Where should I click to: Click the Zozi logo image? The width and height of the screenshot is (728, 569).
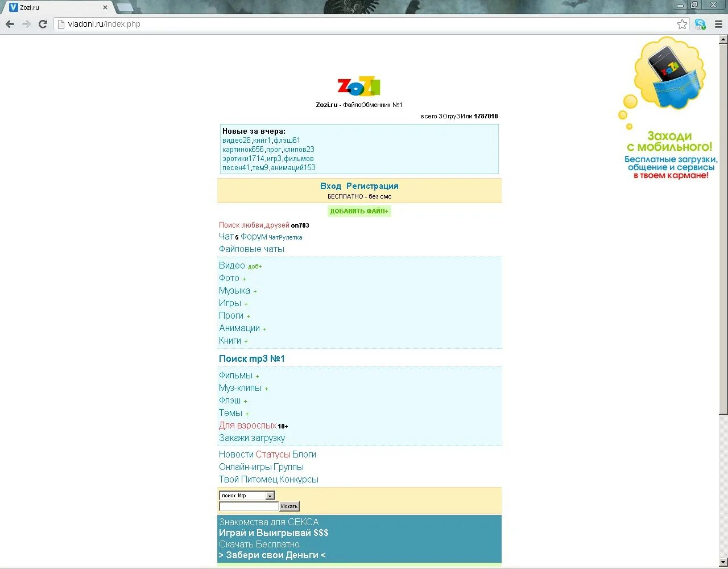tap(359, 86)
